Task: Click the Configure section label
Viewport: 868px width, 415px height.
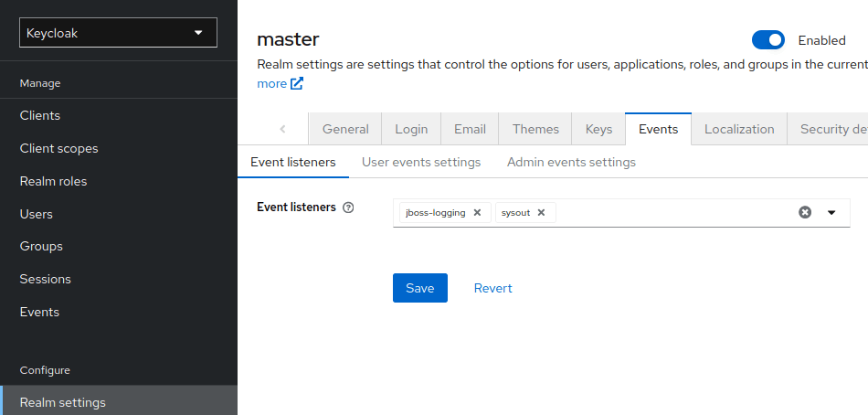Action: (45, 370)
